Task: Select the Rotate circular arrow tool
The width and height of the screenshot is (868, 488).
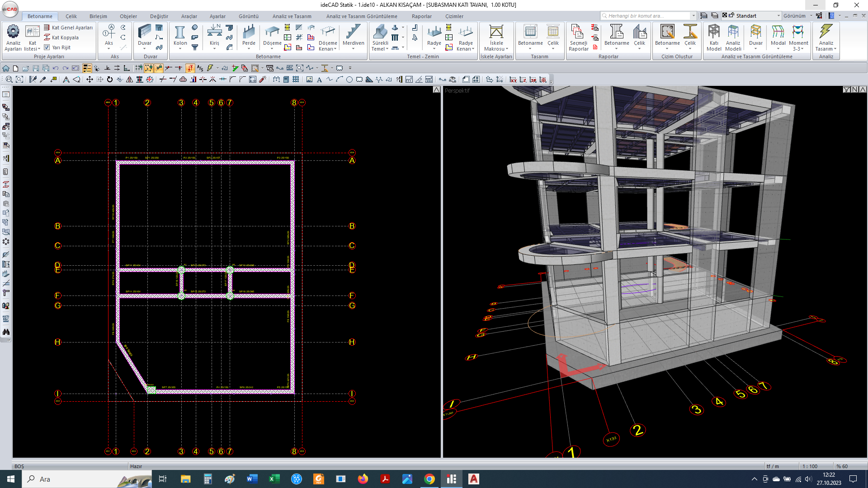Action: tap(109, 80)
